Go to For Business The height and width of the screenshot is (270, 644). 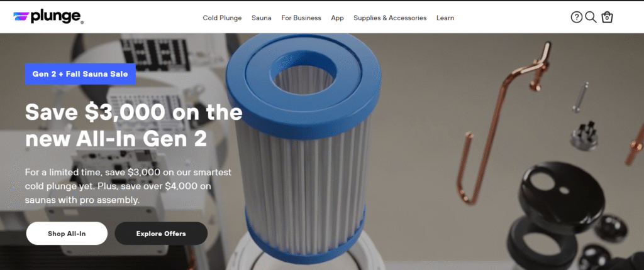pyautogui.click(x=301, y=18)
